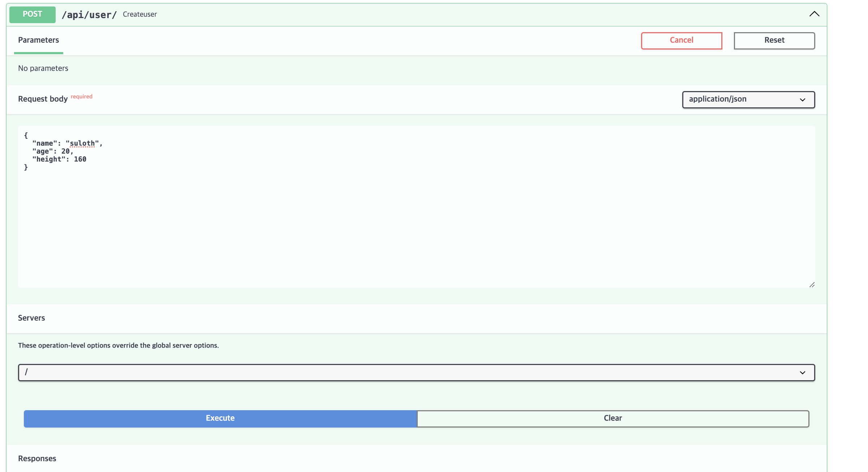Click the Request body label

pos(43,99)
